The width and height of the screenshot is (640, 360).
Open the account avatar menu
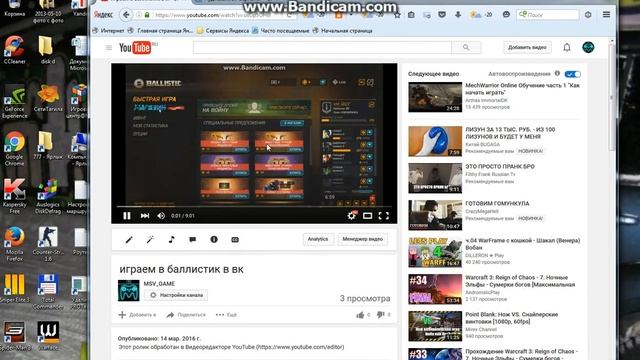pos(588,47)
